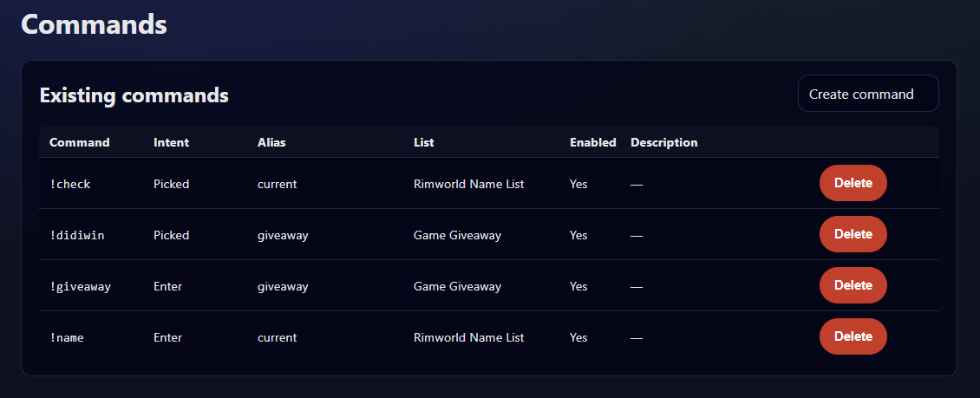
Task: Click the Command column header
Action: pos(80,142)
